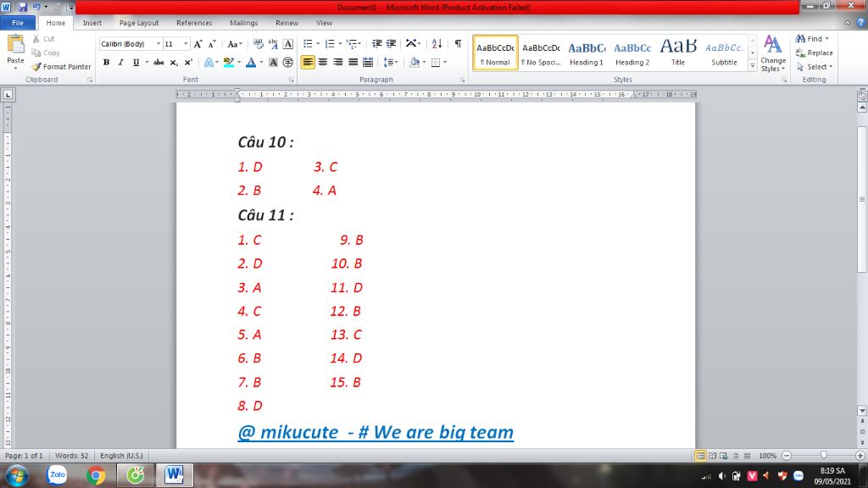Viewport: 868px width, 488px height.
Task: Switch to Print Layout view
Action: [x=700, y=456]
